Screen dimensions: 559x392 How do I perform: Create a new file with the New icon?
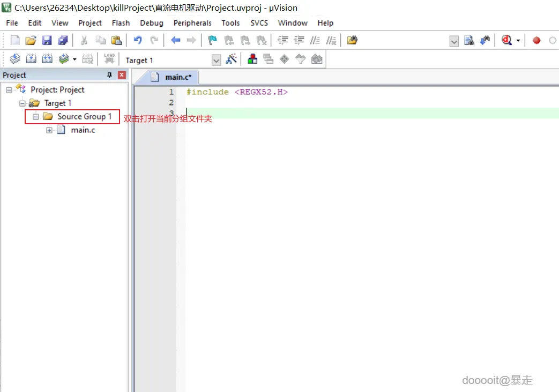[x=15, y=40]
